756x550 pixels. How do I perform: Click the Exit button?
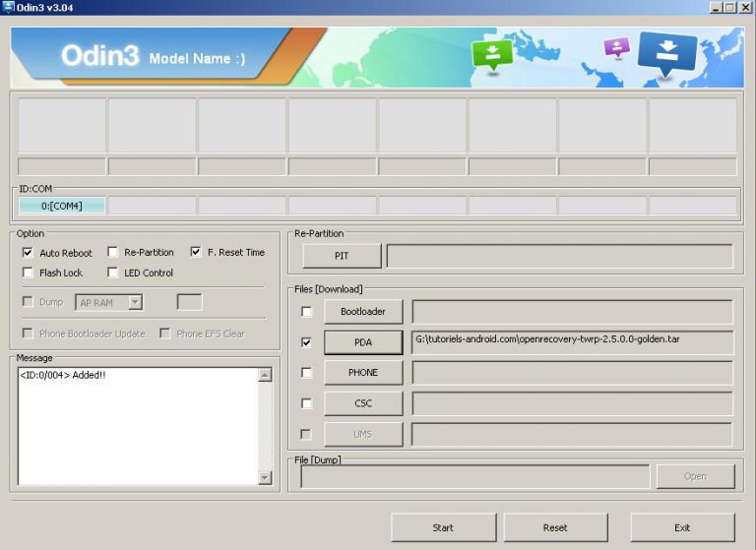682,527
